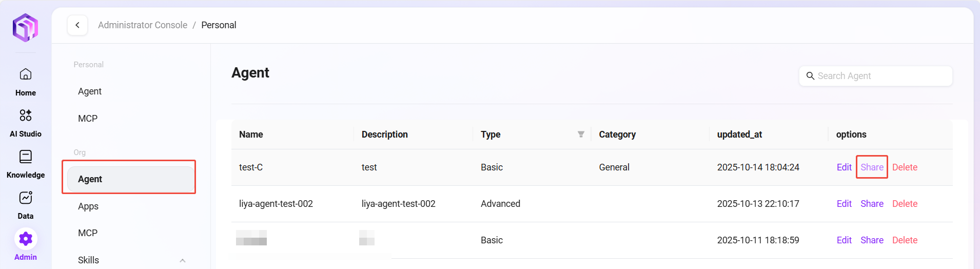Open the Knowledge section icon
The image size is (980, 269).
(26, 157)
